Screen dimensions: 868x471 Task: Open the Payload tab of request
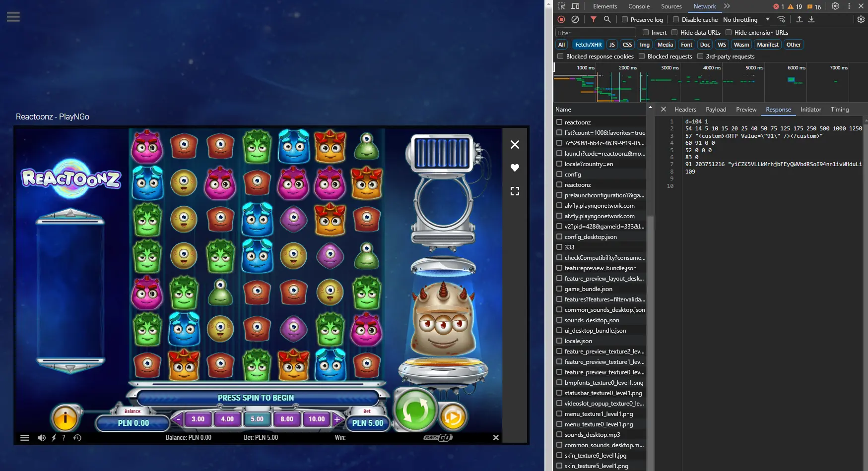coord(716,110)
